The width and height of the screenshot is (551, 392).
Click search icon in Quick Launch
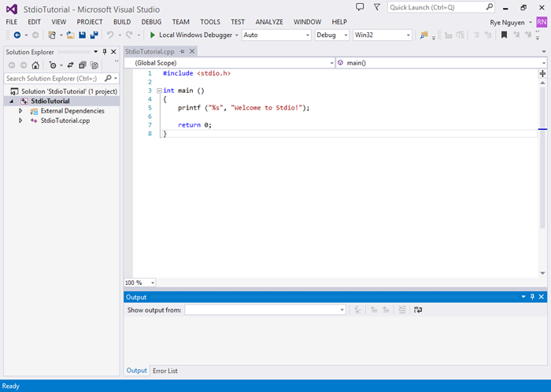pos(489,7)
